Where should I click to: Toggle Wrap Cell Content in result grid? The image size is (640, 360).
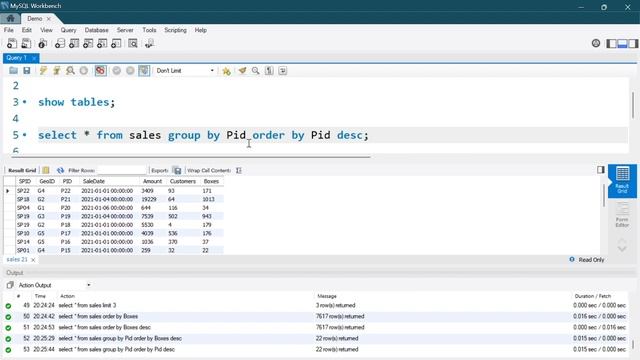pos(239,170)
